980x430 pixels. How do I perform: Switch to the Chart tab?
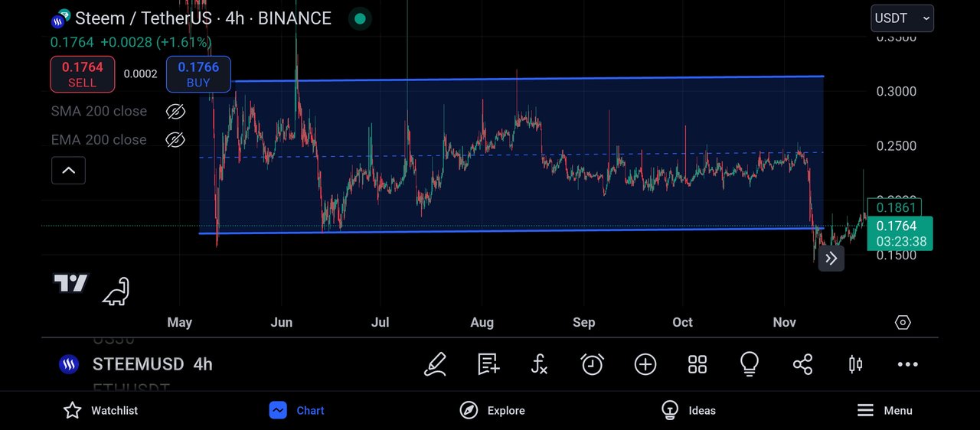[297, 411]
